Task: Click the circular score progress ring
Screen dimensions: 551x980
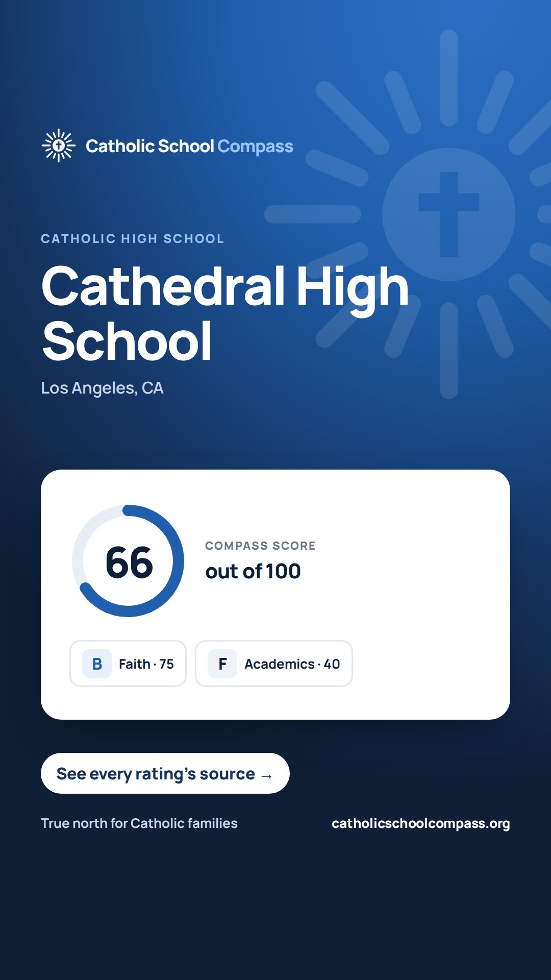Action: [128, 561]
